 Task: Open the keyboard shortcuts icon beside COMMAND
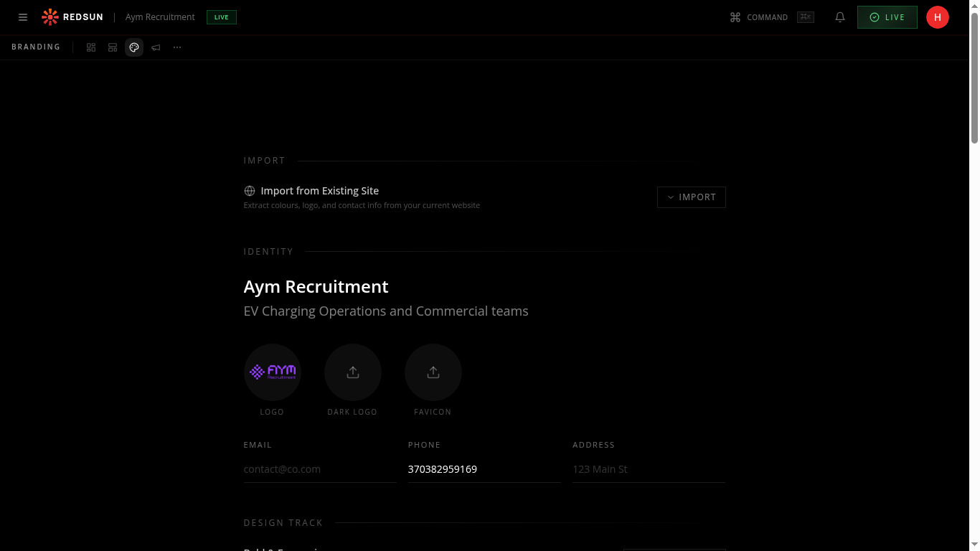[805, 17]
